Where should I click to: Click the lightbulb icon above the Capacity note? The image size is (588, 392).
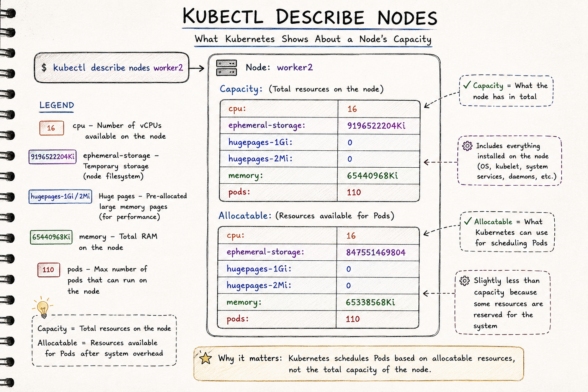[x=42, y=308]
